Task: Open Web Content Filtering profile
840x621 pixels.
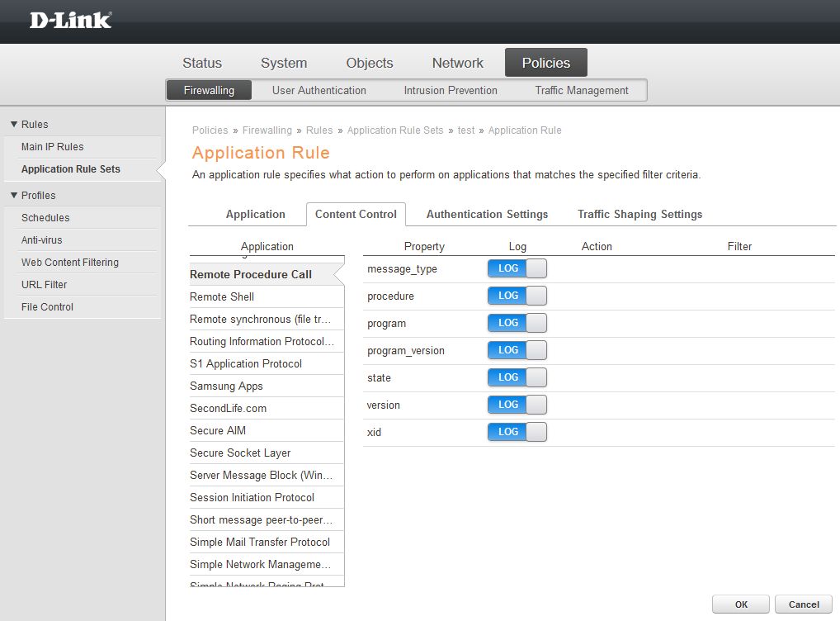Action: click(x=70, y=263)
